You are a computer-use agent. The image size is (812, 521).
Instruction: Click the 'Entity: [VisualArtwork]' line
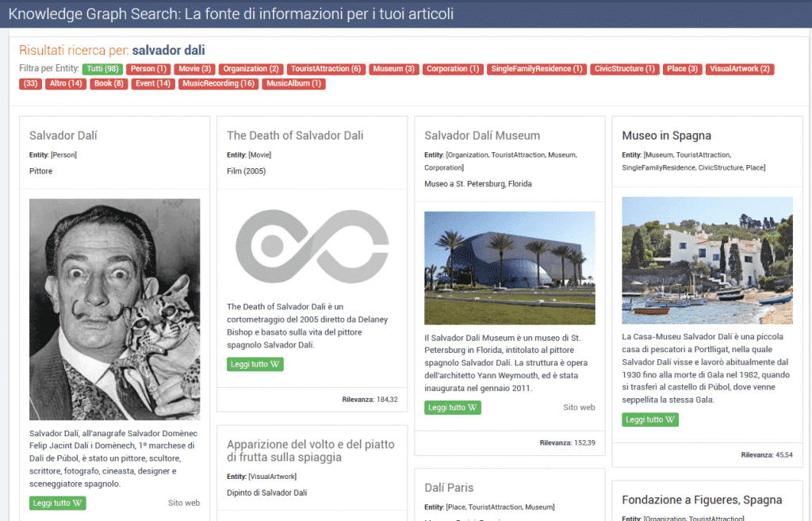click(x=262, y=477)
